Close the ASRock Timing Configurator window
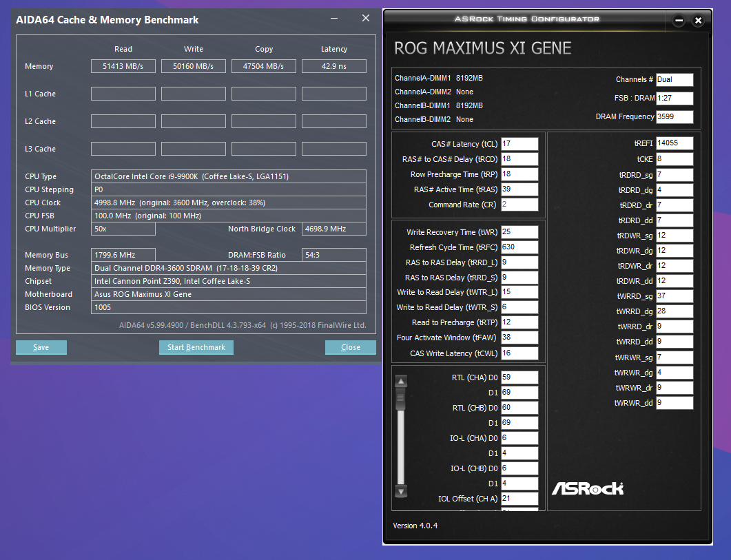This screenshot has width=731, height=560. point(698,21)
